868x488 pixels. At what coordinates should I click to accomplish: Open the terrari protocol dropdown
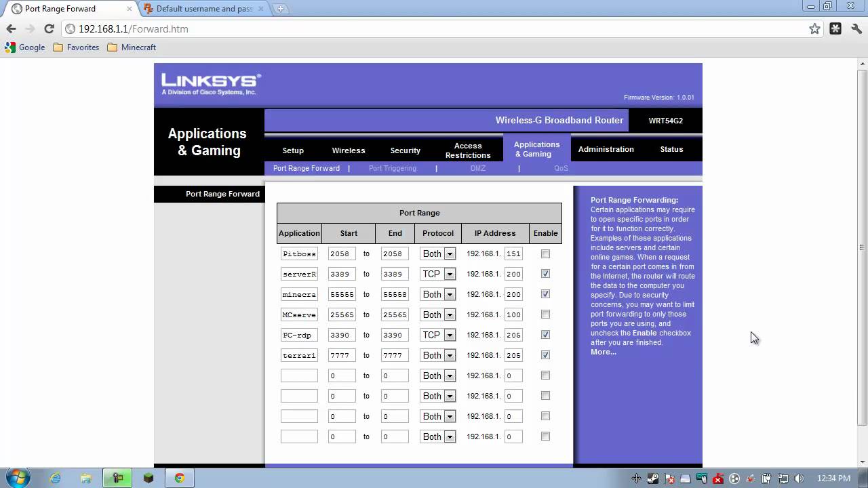point(437,355)
